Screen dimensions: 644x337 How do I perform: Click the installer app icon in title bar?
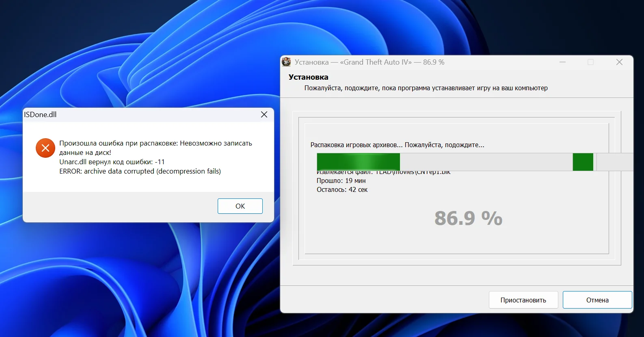pos(286,62)
